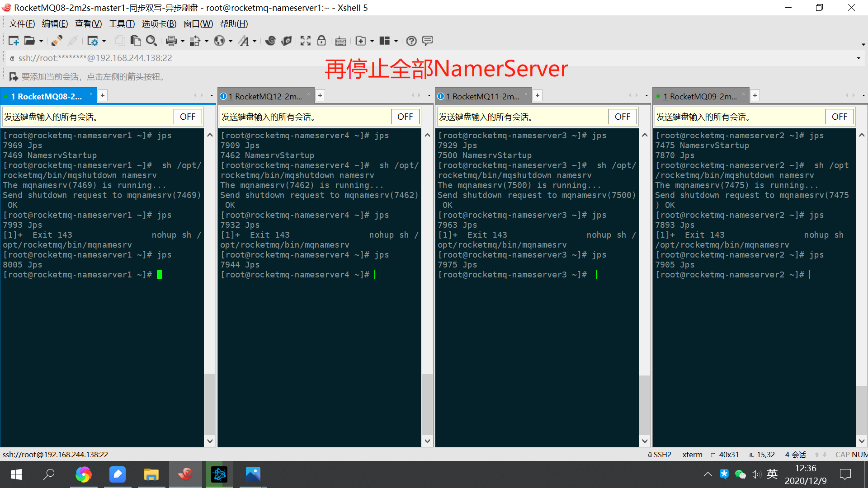Click scroll down arrow in nameserver1 pane
Image resolution: width=868 pixels, height=488 pixels.
(x=210, y=441)
